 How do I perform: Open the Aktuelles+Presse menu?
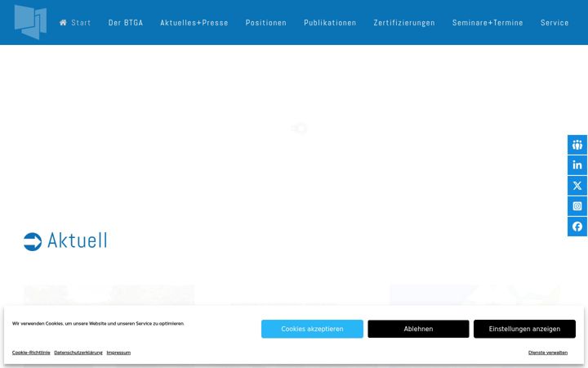[x=194, y=23]
